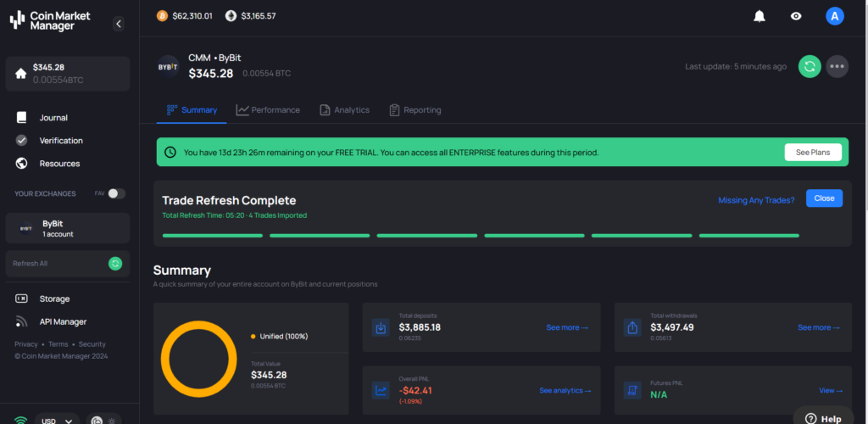The height and width of the screenshot is (424, 868).
Task: Open the user profile avatar A
Action: 835,16
